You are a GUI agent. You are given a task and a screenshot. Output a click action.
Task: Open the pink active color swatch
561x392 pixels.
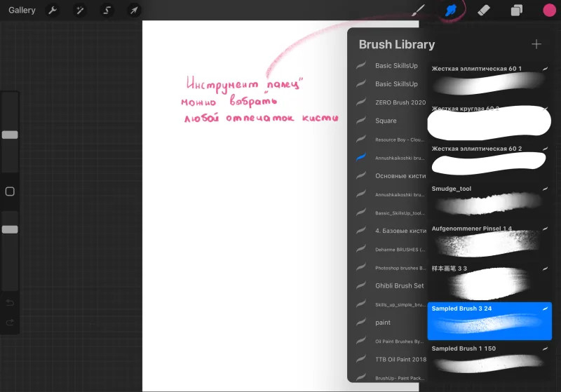click(549, 11)
